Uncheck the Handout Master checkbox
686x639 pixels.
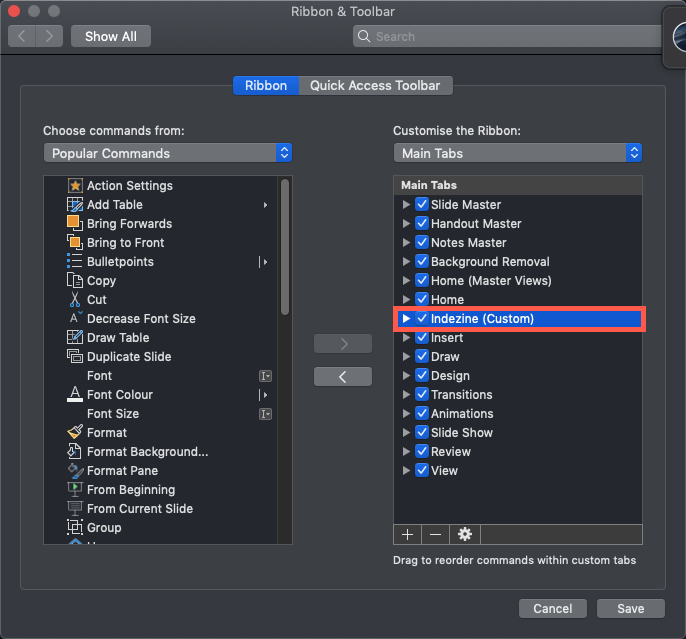click(x=422, y=223)
